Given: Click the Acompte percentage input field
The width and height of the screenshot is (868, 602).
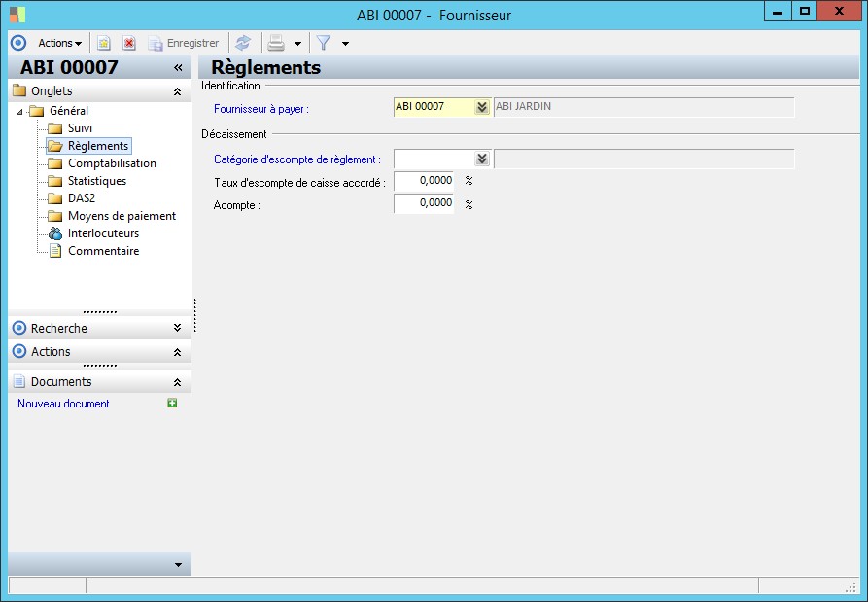Looking at the screenshot, I should pyautogui.click(x=424, y=203).
